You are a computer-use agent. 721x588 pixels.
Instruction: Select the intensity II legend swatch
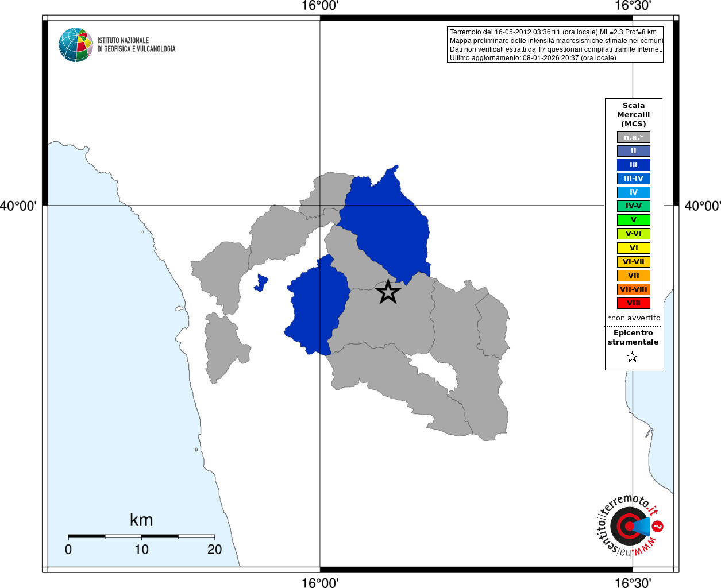tap(634, 151)
